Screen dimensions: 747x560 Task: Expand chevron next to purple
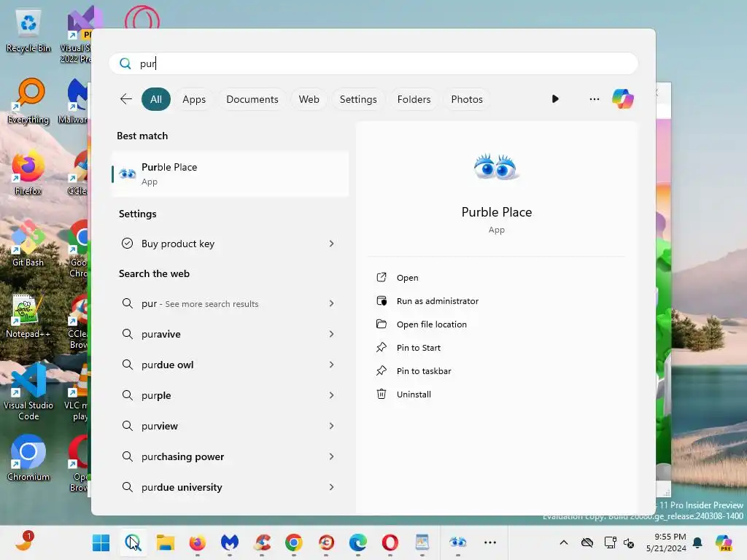click(332, 395)
